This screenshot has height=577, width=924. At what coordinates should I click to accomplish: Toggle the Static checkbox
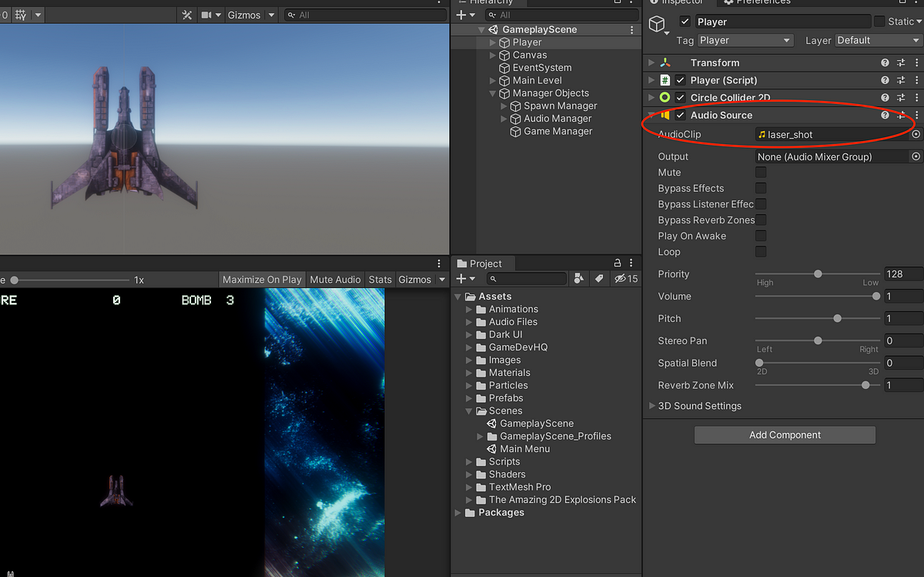tap(879, 22)
